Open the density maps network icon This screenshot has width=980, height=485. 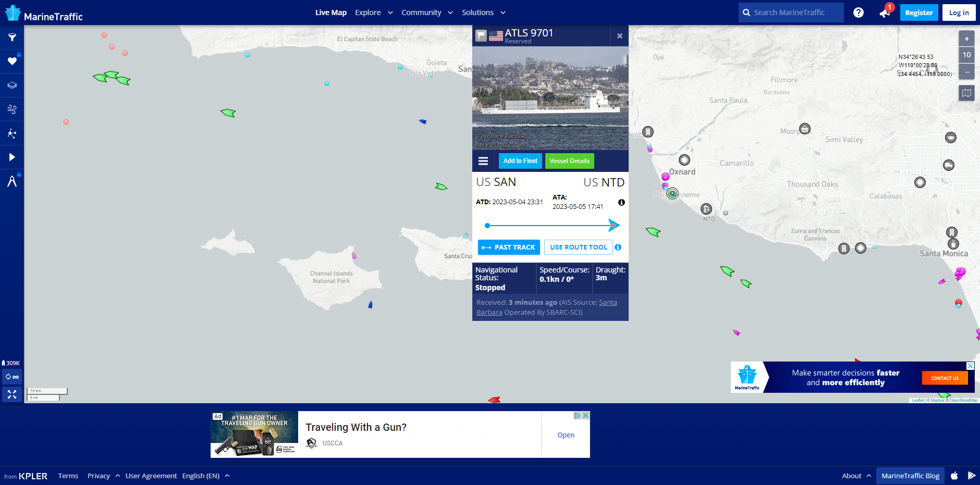pos(12,133)
